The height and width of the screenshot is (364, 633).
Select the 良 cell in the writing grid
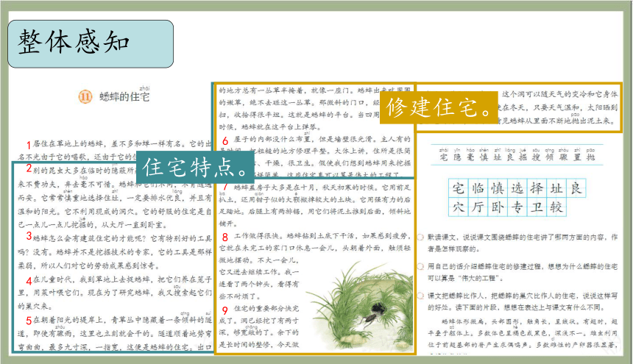pyautogui.click(x=576, y=188)
